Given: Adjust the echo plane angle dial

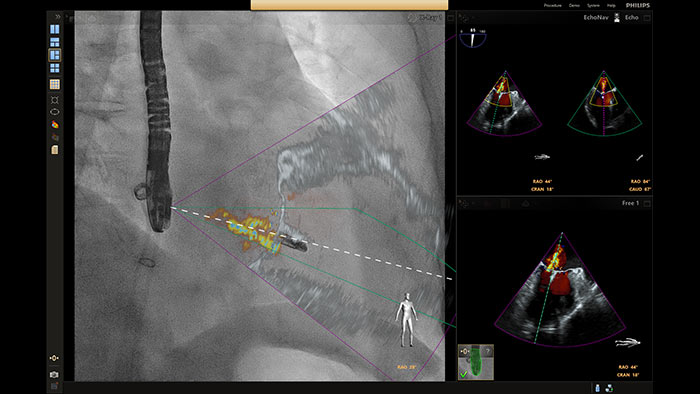Looking at the screenshot, I should [x=472, y=38].
